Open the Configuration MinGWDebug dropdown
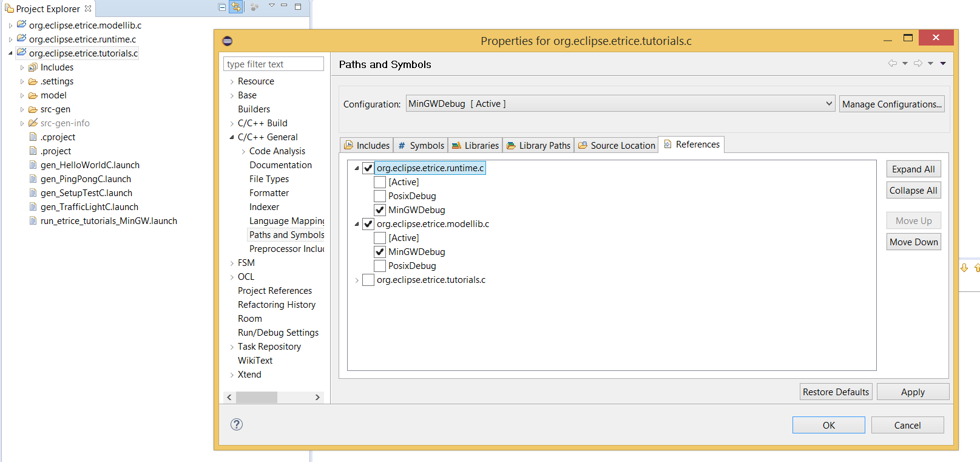This screenshot has width=980, height=462. [x=620, y=104]
